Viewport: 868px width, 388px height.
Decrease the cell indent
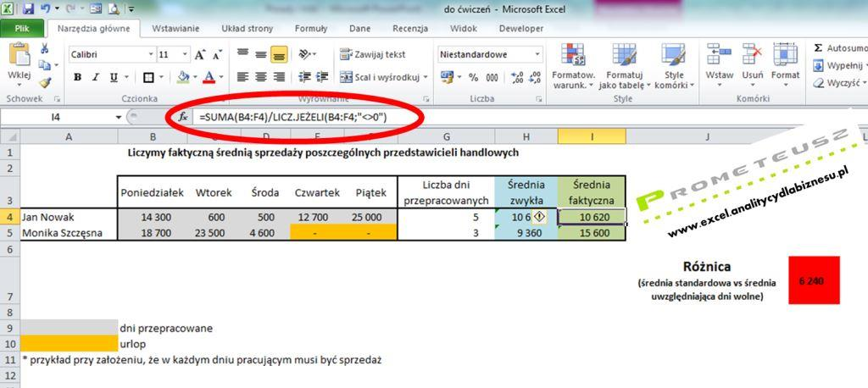click(x=304, y=77)
